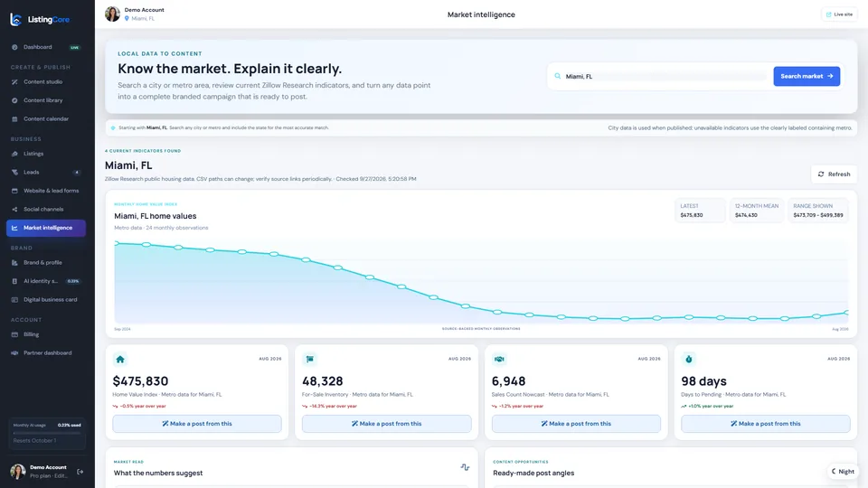This screenshot has width=868, height=488.
Task: Make a post from Days to Pending
Action: [766, 424]
